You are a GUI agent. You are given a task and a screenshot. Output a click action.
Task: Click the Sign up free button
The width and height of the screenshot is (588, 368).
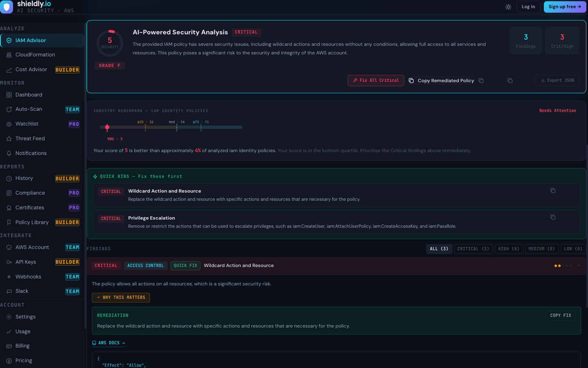pos(565,7)
